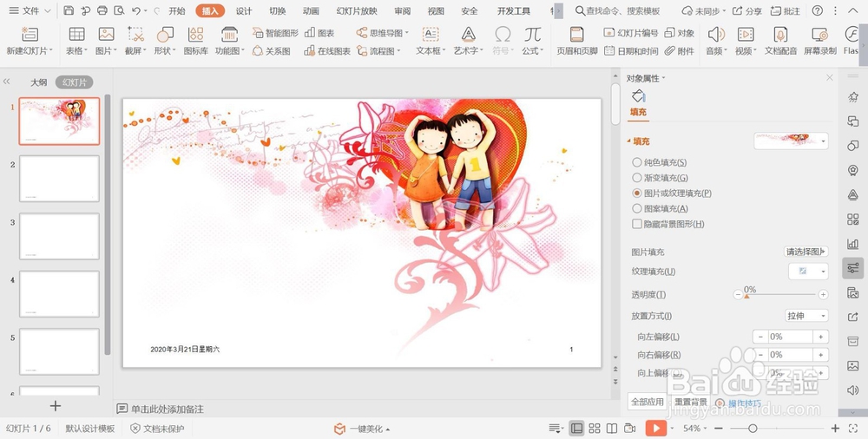Insert a picture with 图片 icon
Image resolution: width=868 pixels, height=439 pixels.
pyautogui.click(x=106, y=35)
